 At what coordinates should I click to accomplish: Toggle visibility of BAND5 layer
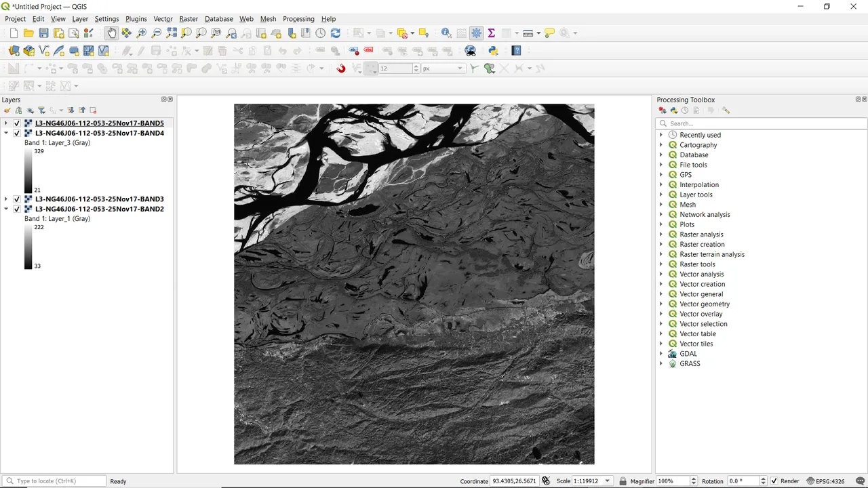click(x=17, y=123)
